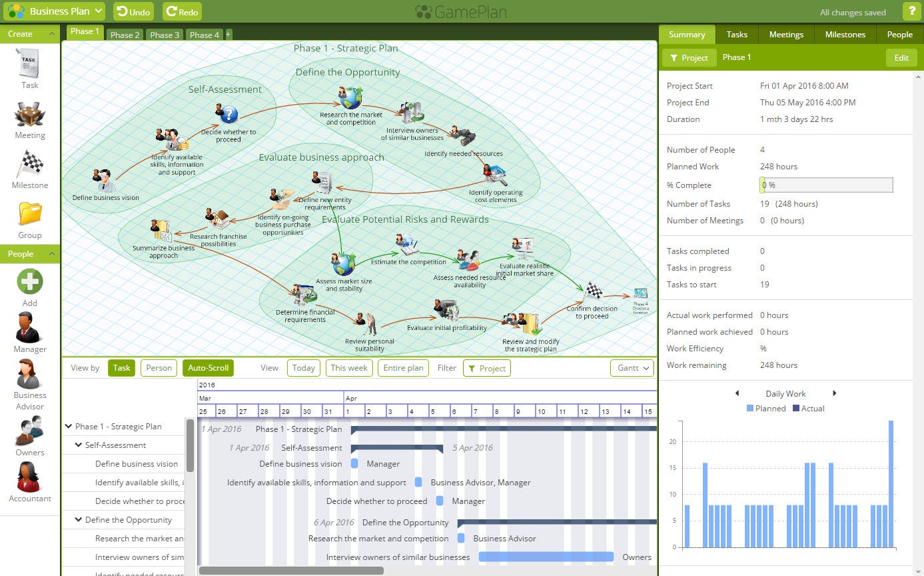Open the Business Plan dropdown
The height and width of the screenshot is (576, 924).
55,11
